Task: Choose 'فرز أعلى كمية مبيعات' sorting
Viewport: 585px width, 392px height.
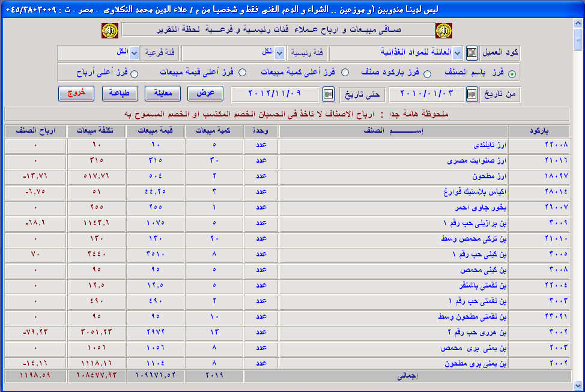Action: [345, 73]
